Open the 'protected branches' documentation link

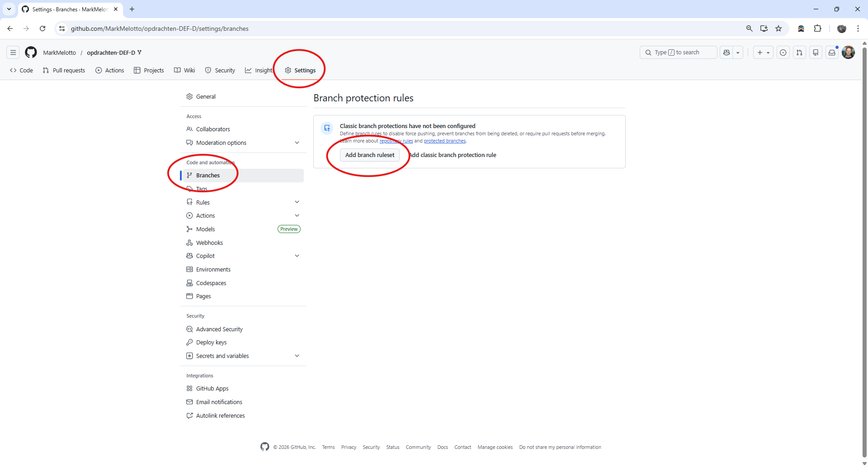click(444, 141)
